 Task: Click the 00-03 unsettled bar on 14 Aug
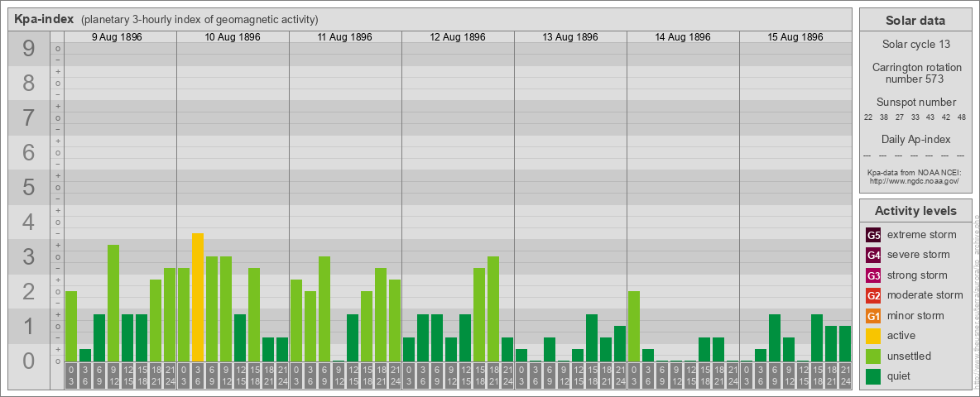tap(634, 327)
